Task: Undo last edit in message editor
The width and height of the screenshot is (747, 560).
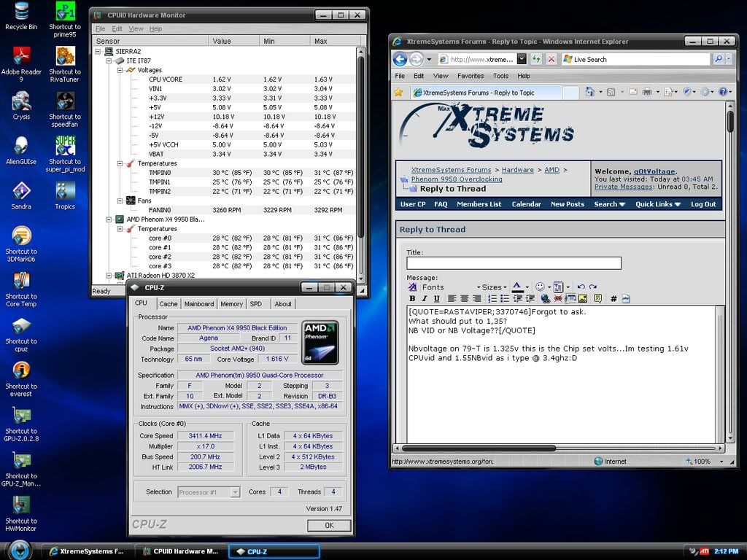Action: click(x=581, y=287)
